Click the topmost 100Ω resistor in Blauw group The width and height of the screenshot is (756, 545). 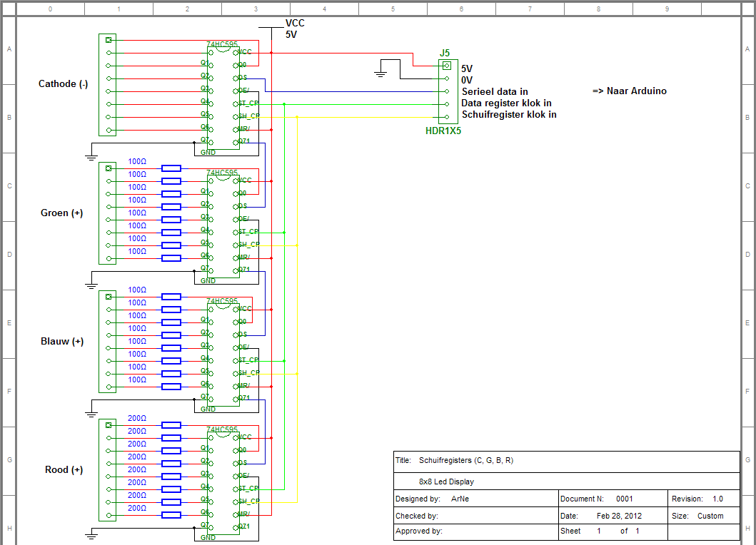[x=171, y=297]
